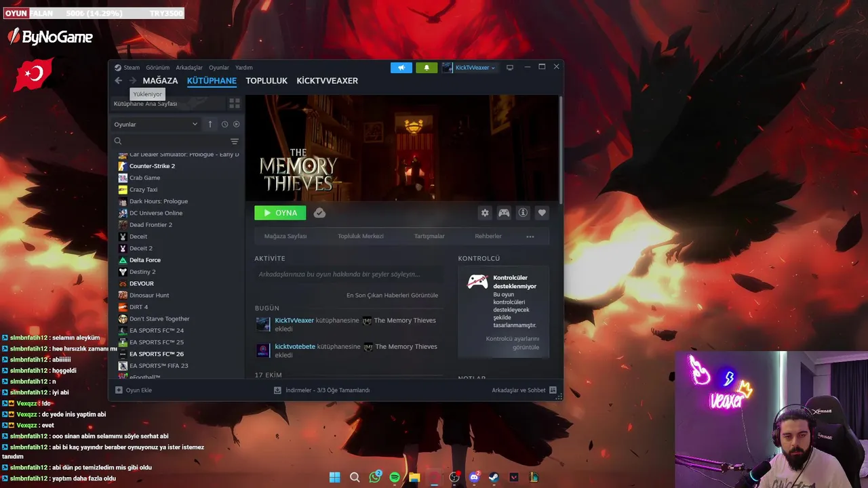Open the Topluluk Merkezi link

(361, 237)
